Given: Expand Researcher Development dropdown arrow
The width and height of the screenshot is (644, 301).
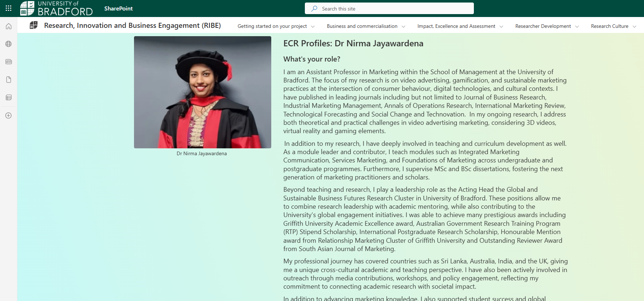Looking at the screenshot, I should coord(577,26).
